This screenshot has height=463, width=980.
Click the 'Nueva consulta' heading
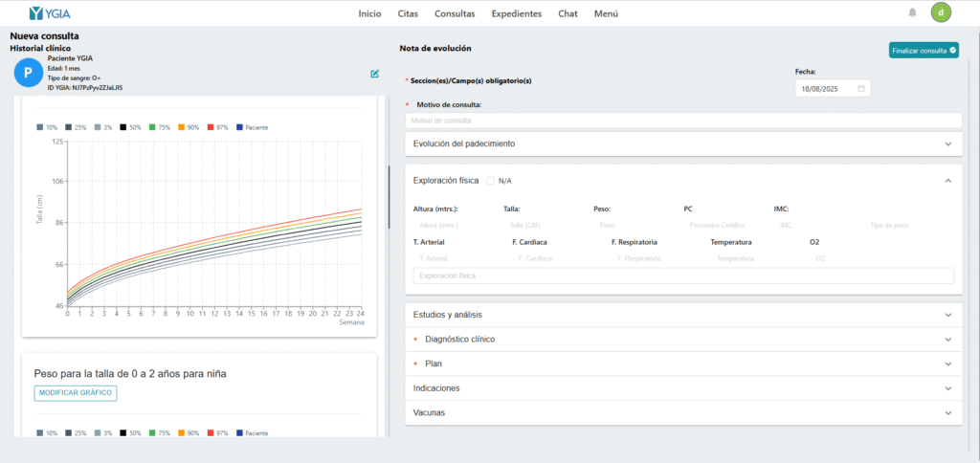[44, 36]
